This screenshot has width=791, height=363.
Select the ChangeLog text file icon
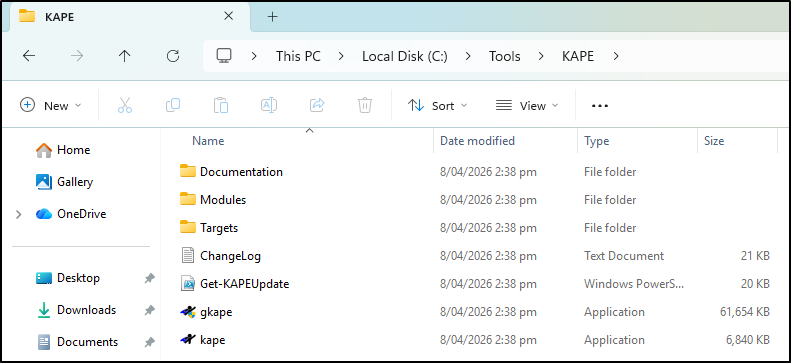[188, 256]
